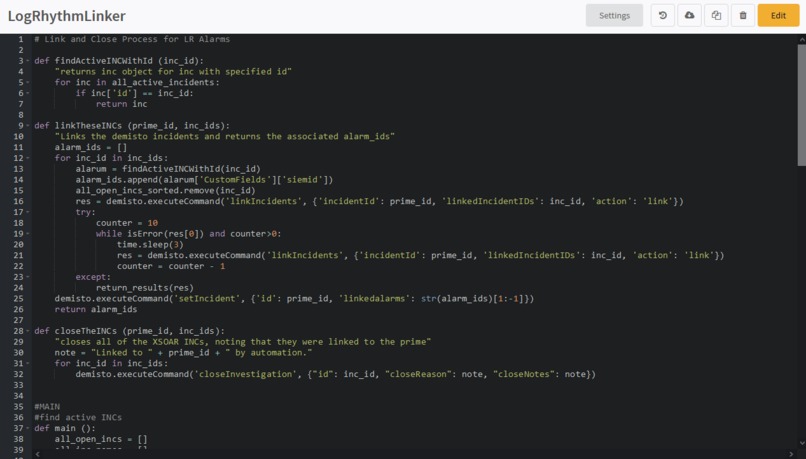
Task: Click the duplicate script copy icon
Action: coord(716,15)
